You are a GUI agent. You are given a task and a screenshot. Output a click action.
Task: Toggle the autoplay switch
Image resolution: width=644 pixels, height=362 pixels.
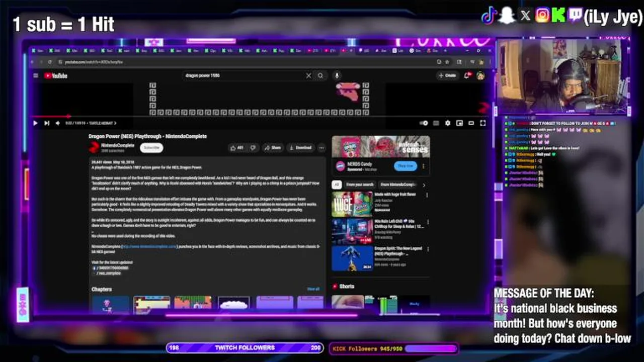tap(424, 123)
